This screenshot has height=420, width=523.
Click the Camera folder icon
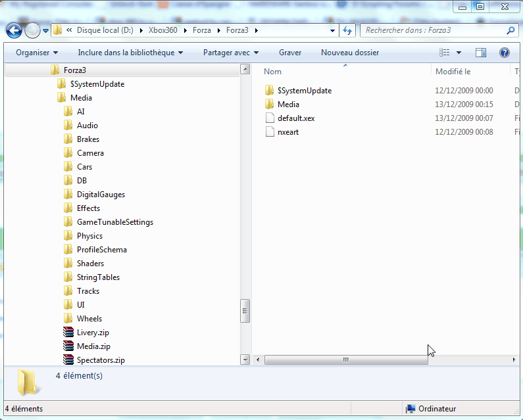click(x=68, y=153)
